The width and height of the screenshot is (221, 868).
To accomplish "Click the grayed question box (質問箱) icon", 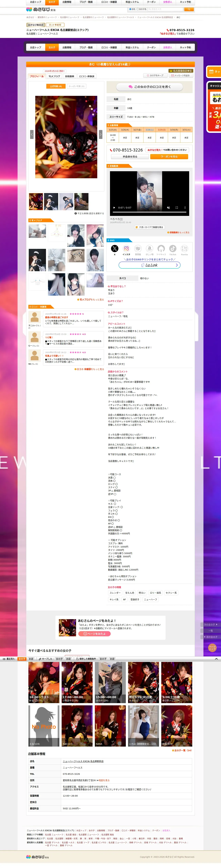I will coord(138,248).
